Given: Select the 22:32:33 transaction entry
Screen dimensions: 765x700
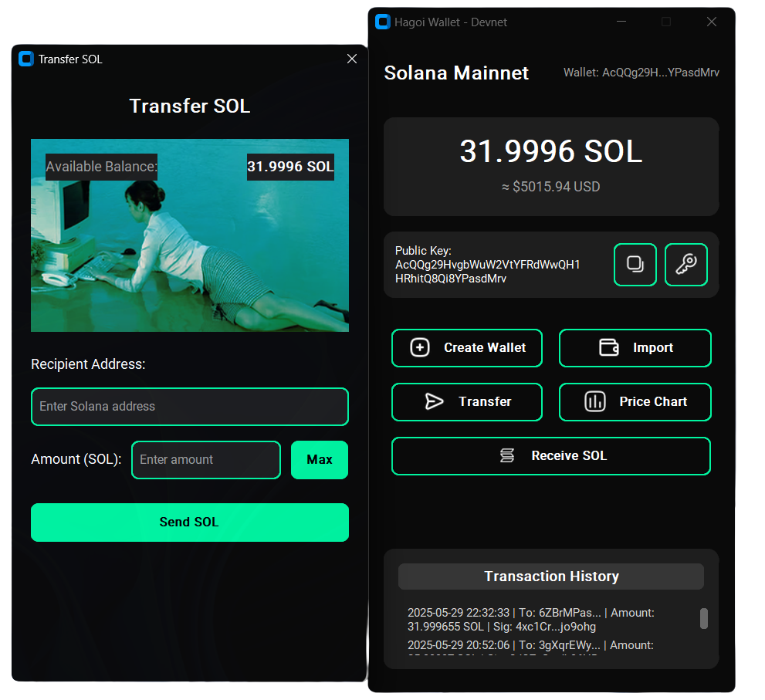Looking at the screenshot, I should click(x=531, y=620).
